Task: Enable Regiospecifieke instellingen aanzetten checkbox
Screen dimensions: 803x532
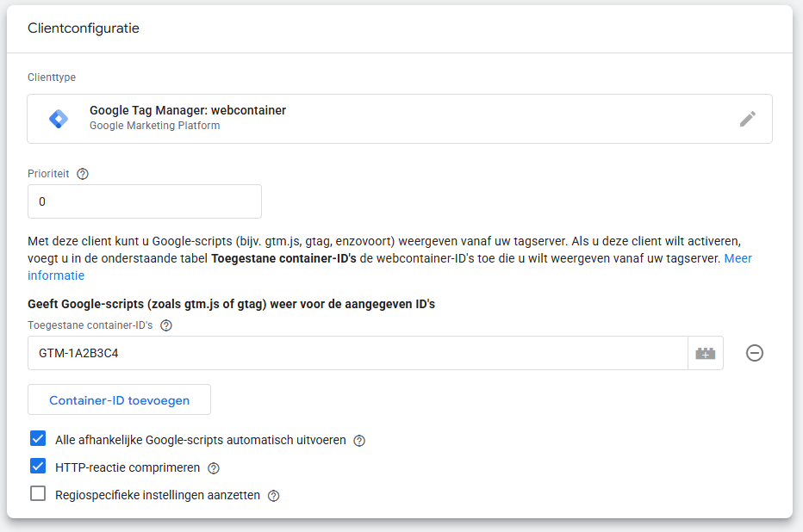Action: tap(38, 494)
